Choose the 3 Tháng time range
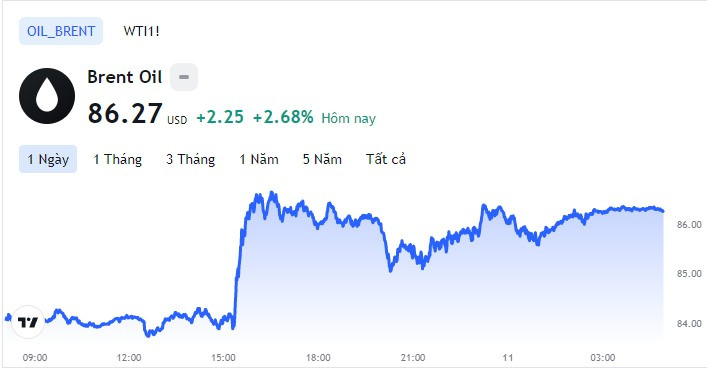 (190, 159)
